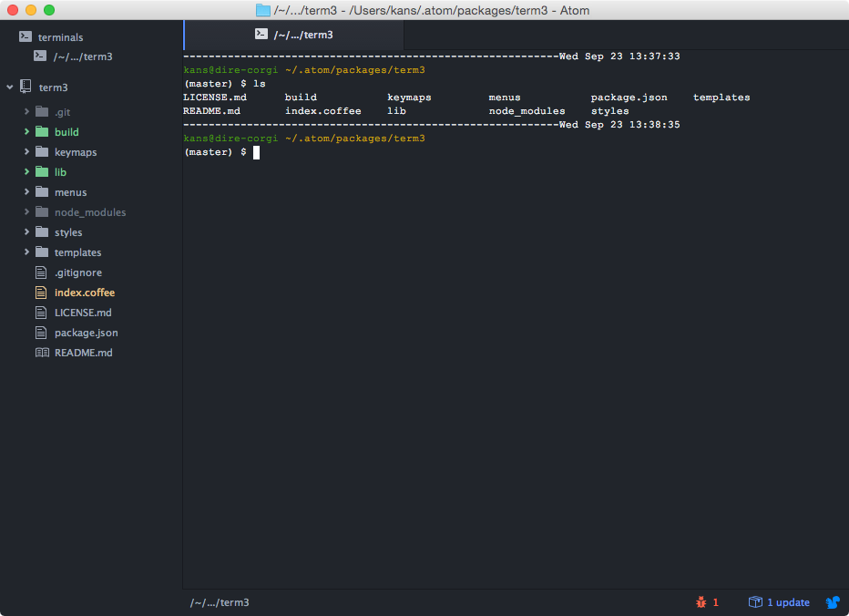Screen dimensions: 849x616
Task: Click the green lib folder icon
Action: pyautogui.click(x=42, y=171)
